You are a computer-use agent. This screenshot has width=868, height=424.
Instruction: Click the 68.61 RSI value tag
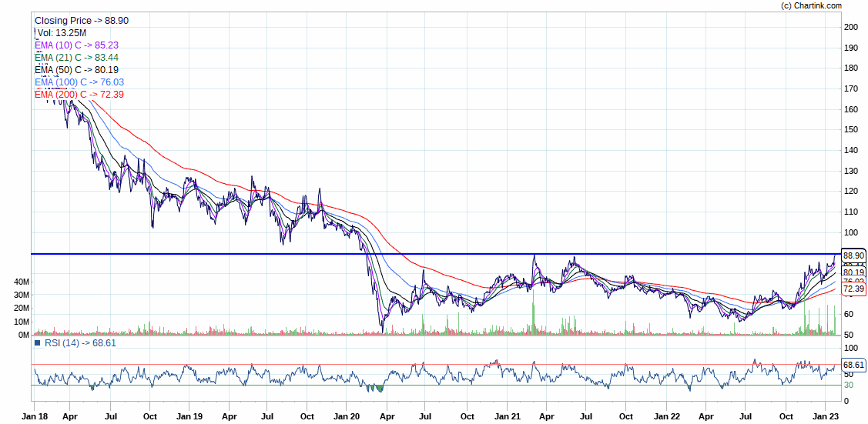(853, 365)
